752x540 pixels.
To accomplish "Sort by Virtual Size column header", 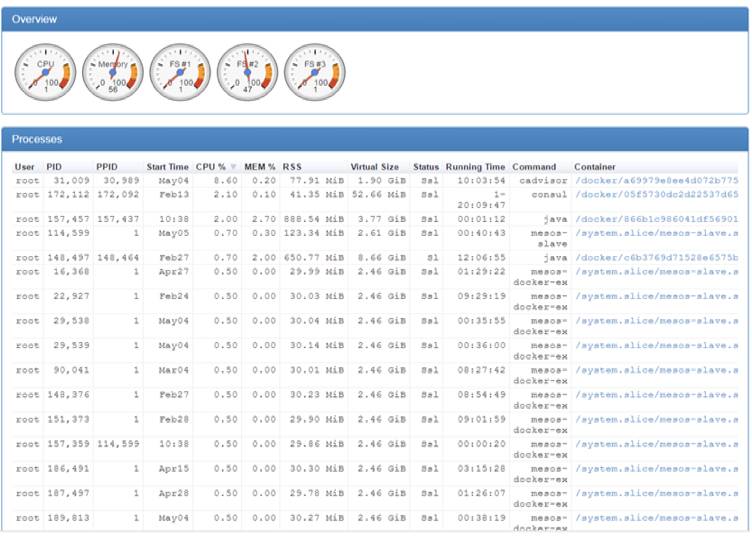I will [x=375, y=167].
